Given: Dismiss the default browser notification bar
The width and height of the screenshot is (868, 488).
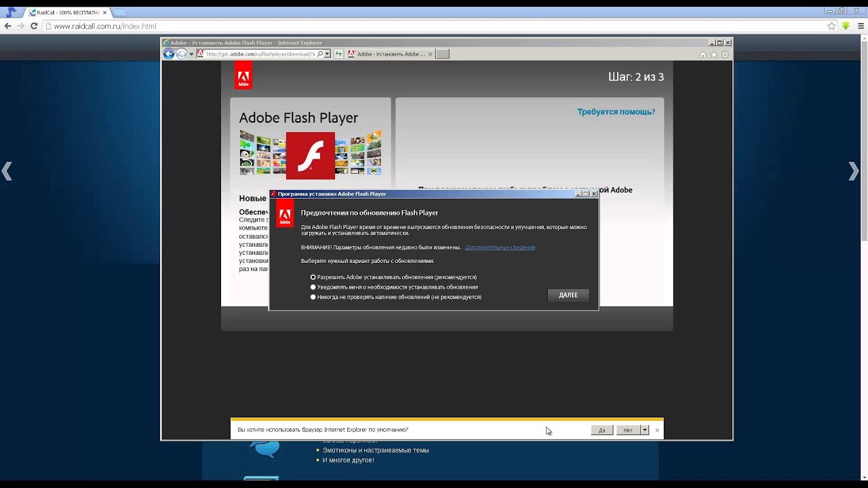Looking at the screenshot, I should (657, 430).
